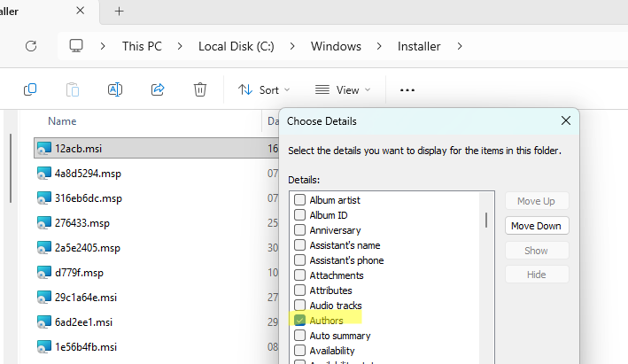The width and height of the screenshot is (628, 364).
Task: Go to This PC breadcrumb
Action: (142, 46)
